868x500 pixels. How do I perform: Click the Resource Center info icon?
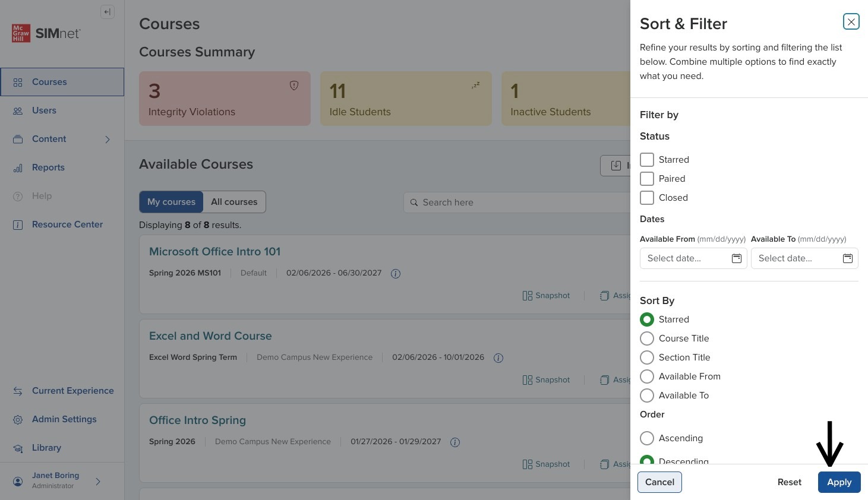tap(18, 225)
